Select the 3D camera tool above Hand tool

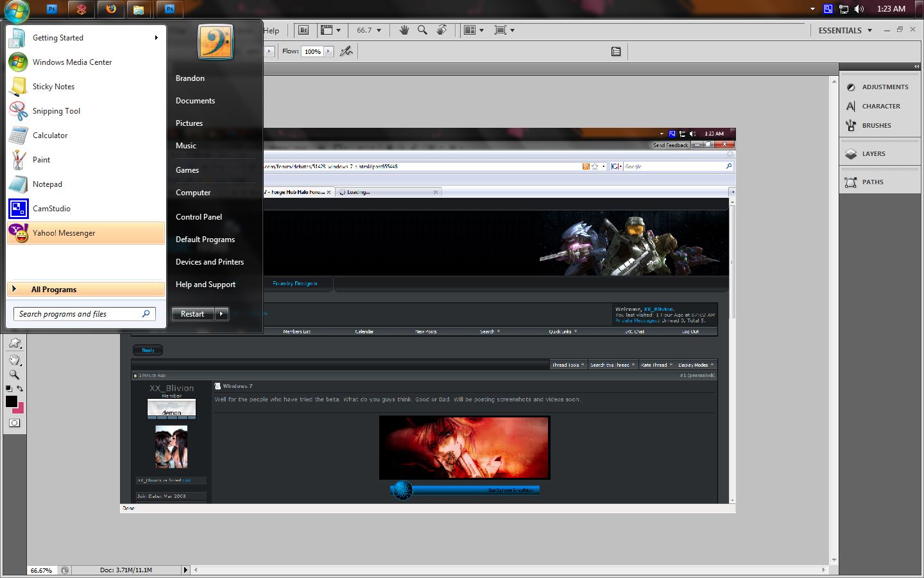pyautogui.click(x=15, y=344)
